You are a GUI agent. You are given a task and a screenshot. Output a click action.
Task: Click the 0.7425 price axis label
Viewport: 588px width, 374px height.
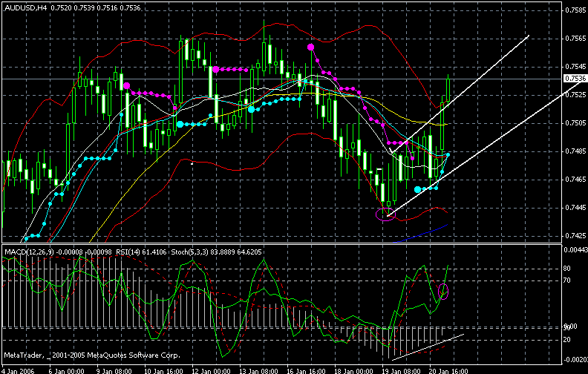[576, 236]
